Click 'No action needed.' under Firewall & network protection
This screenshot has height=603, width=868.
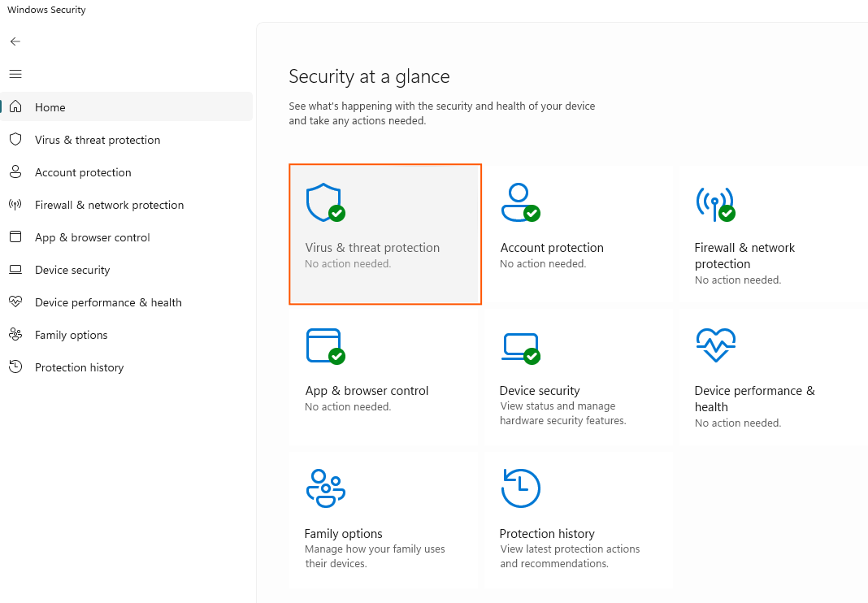[x=738, y=280]
